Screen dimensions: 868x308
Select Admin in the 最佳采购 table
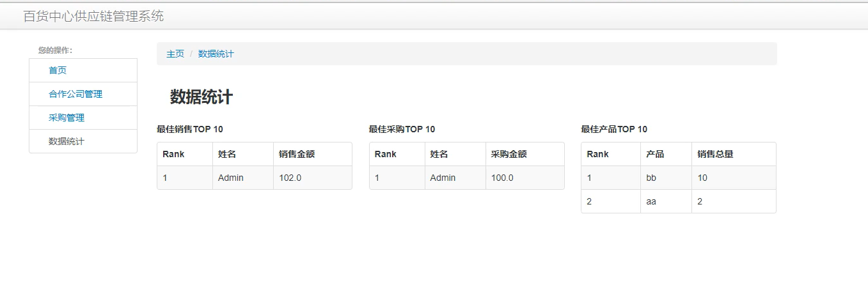pyautogui.click(x=443, y=178)
